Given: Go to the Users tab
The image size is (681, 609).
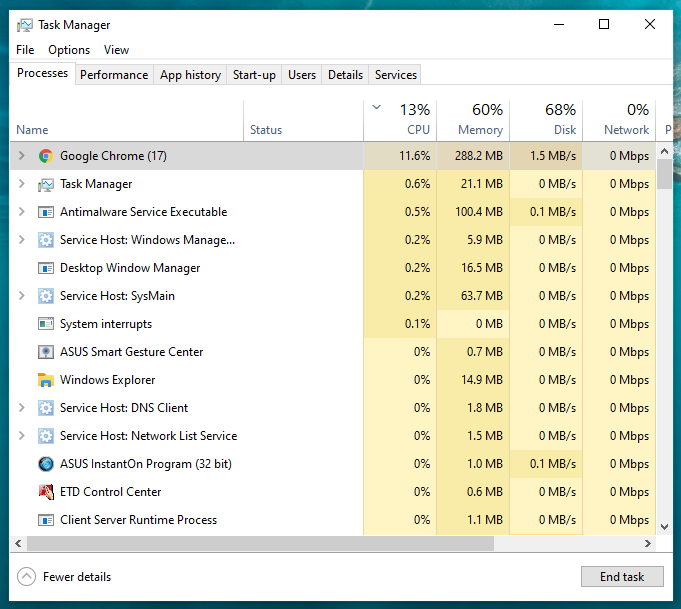Looking at the screenshot, I should pyautogui.click(x=302, y=75).
